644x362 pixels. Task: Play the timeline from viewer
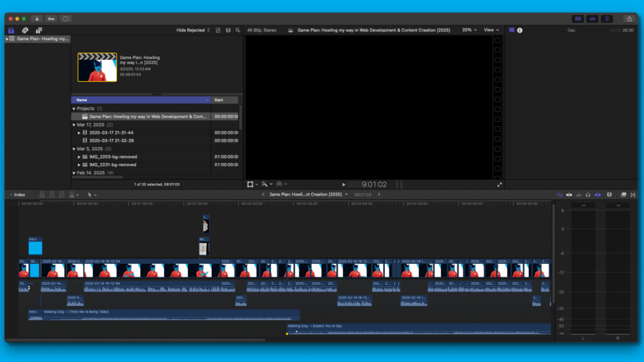(x=344, y=185)
